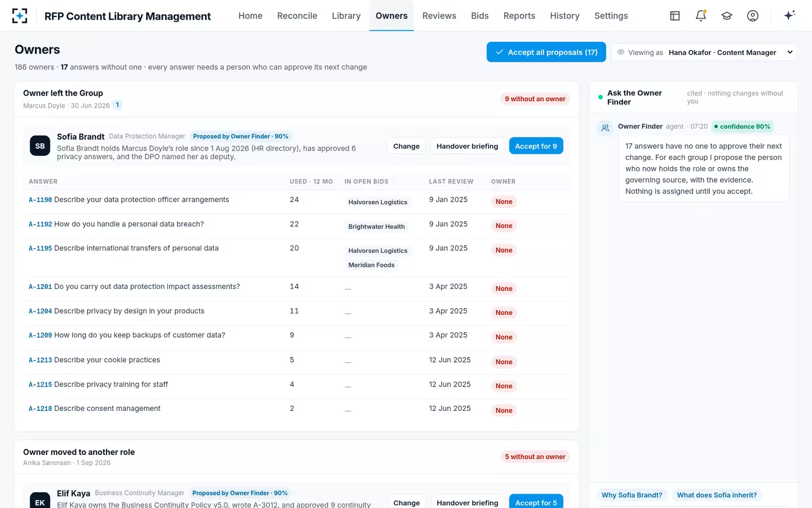Open the Viewing as role dropdown
This screenshot has height=508, width=812.
click(x=704, y=52)
